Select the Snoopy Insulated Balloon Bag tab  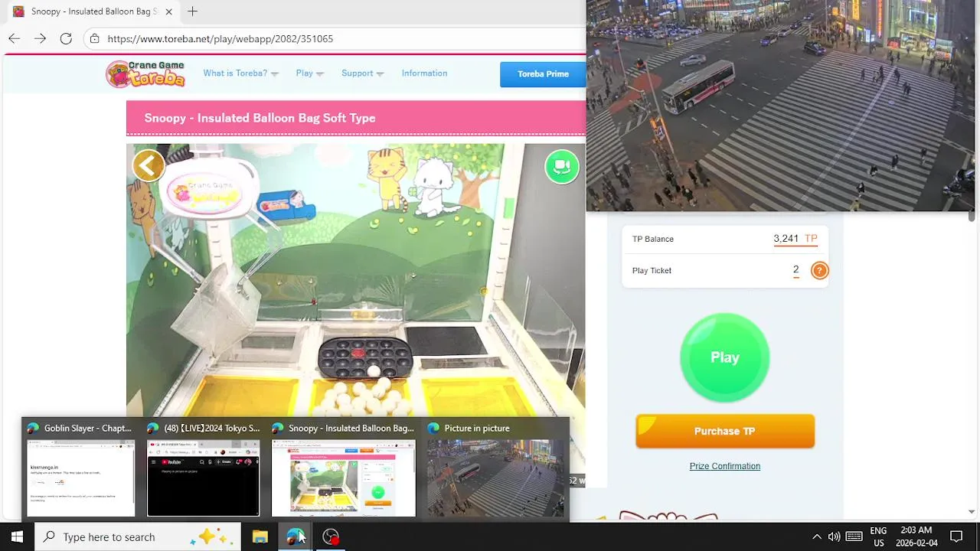pos(93,11)
